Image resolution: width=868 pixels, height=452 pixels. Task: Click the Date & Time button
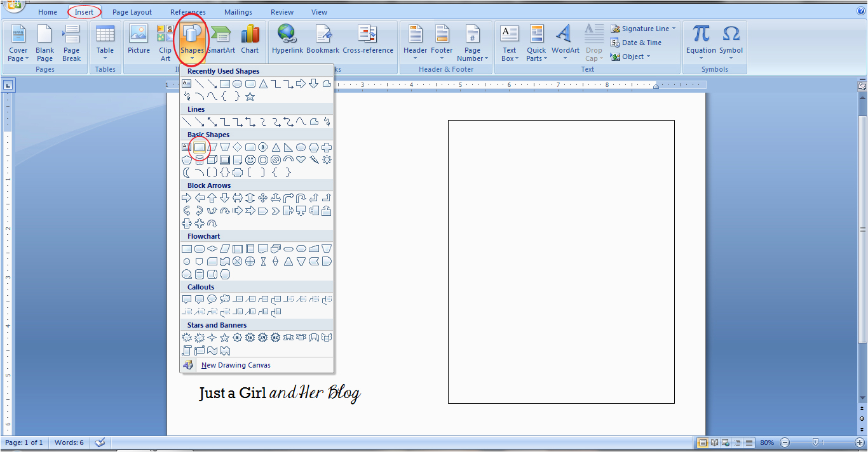pyautogui.click(x=636, y=43)
